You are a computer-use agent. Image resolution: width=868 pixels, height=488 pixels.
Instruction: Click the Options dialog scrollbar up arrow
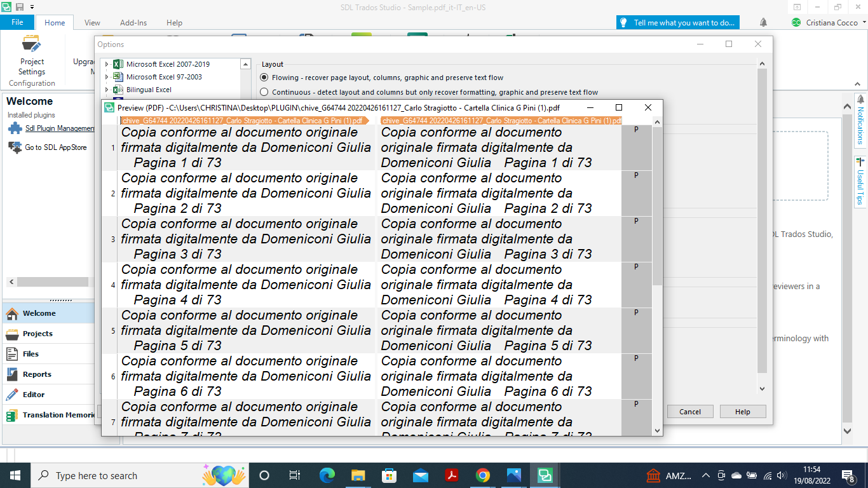coord(762,64)
